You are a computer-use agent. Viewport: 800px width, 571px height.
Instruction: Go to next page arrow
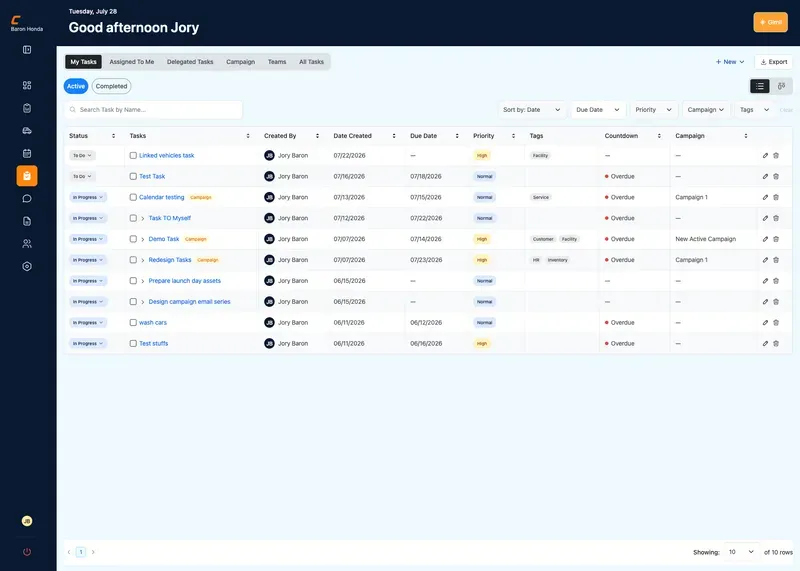[x=93, y=552]
